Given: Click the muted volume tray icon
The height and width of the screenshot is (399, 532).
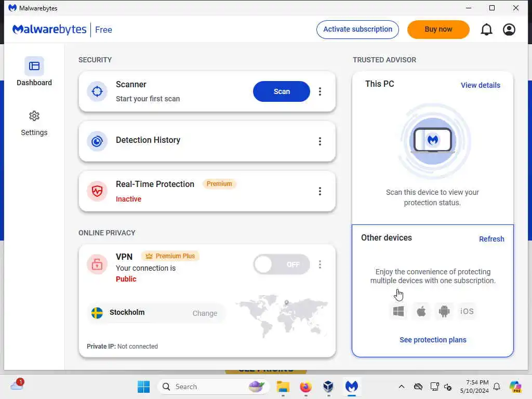Looking at the screenshot, I should [448, 387].
